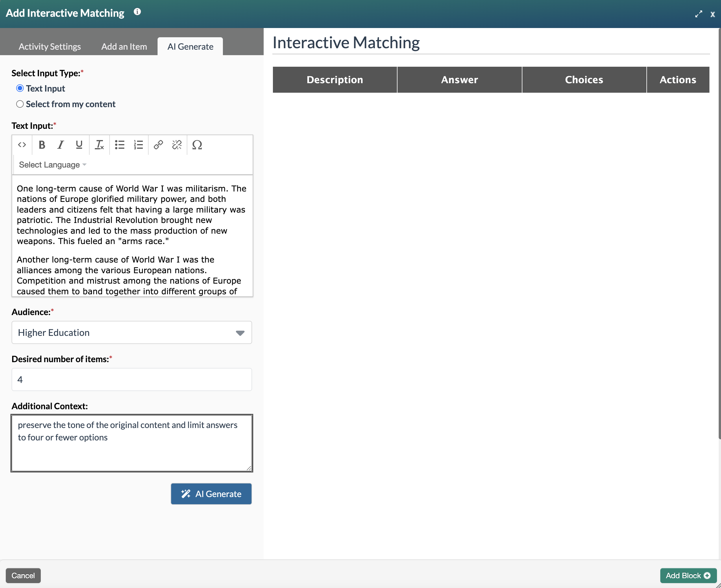Toggle bold formatting in the text editor
This screenshot has height=588, width=721.
coord(42,145)
